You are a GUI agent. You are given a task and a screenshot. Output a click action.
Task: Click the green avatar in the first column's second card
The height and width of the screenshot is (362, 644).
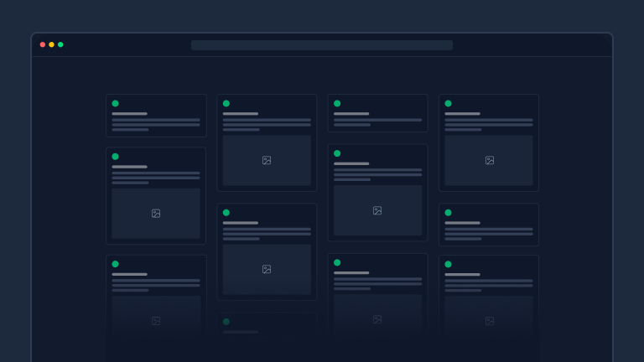[x=115, y=157]
